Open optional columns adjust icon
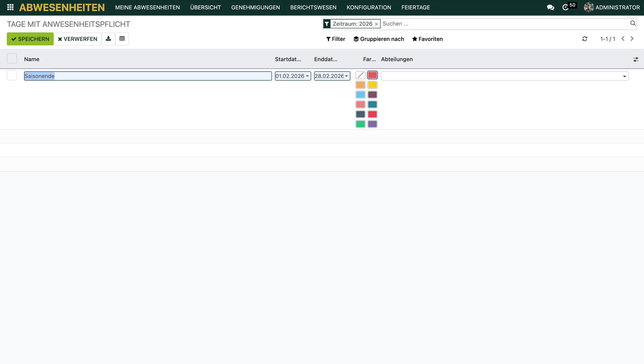The image size is (644, 364). coord(635,59)
